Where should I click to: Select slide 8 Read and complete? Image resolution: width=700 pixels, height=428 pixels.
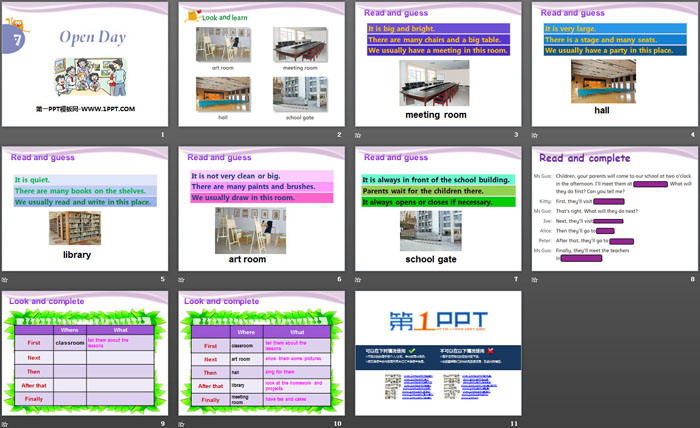615,208
